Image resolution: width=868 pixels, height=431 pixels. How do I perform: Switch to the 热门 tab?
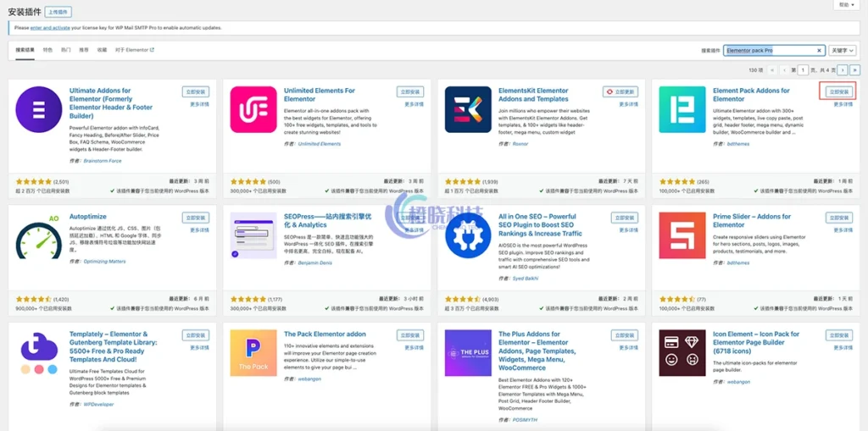[65, 50]
